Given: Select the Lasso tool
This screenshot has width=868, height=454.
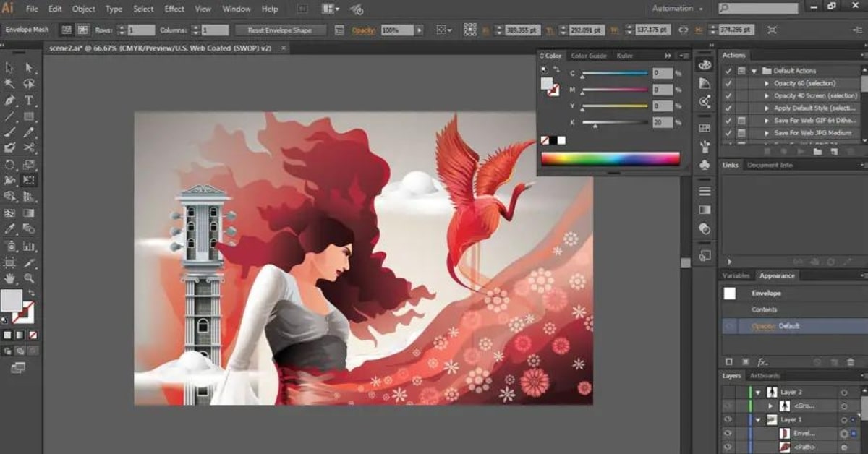Looking at the screenshot, I should pyautogui.click(x=29, y=84).
